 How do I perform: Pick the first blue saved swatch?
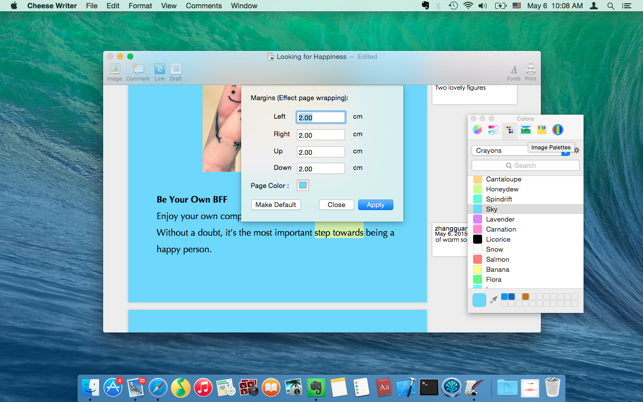pos(504,297)
